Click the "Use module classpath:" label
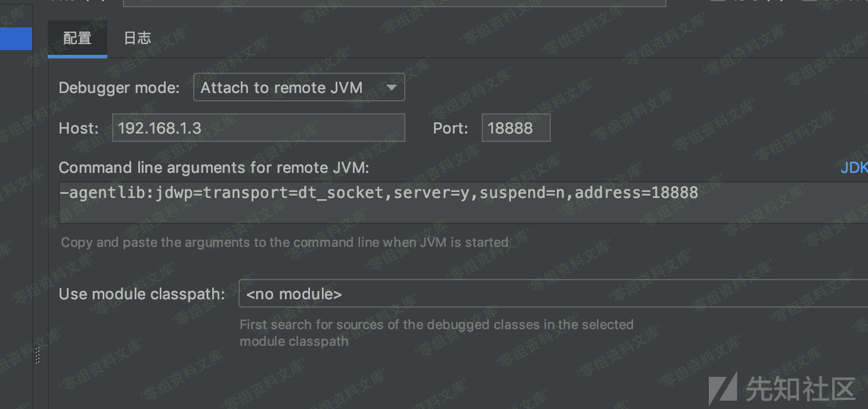 pyautogui.click(x=142, y=294)
